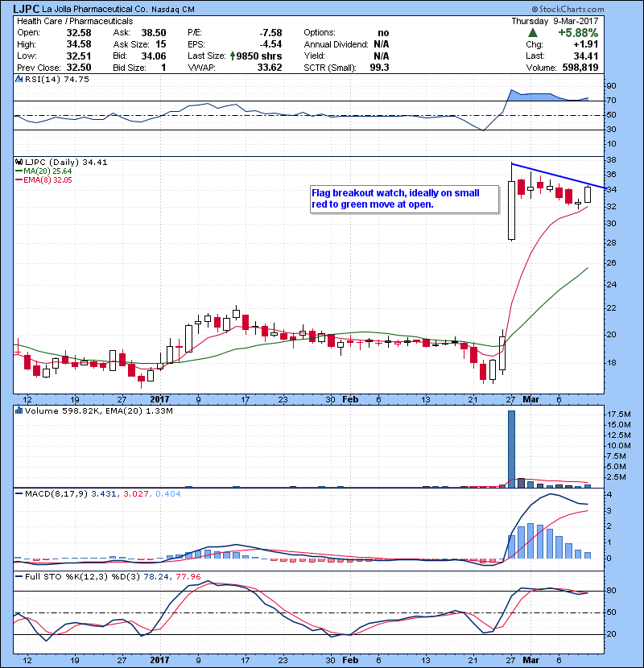Click the MACD signal value 3.027

click(136, 494)
